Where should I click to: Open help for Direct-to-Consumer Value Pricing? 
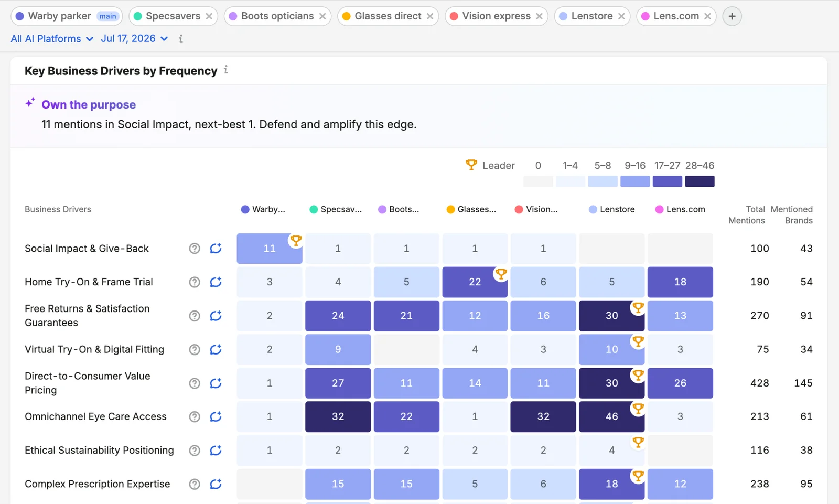click(195, 383)
